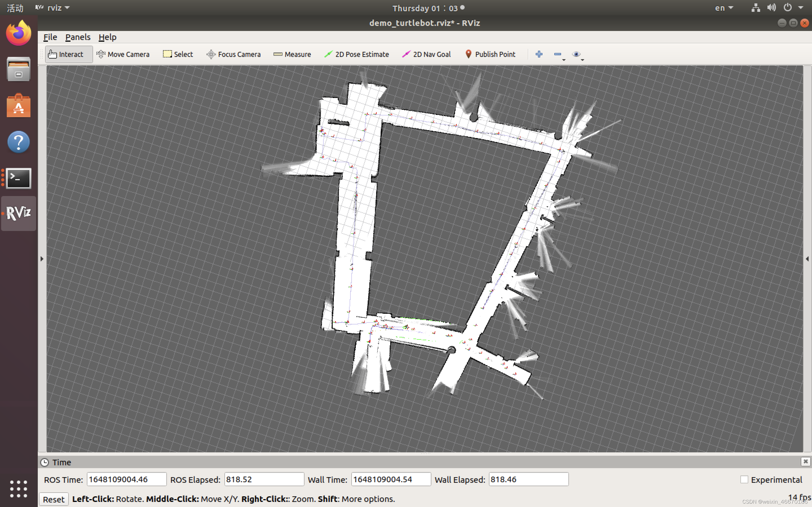Select the 2D Nav Goal tool
812x507 pixels.
point(427,54)
